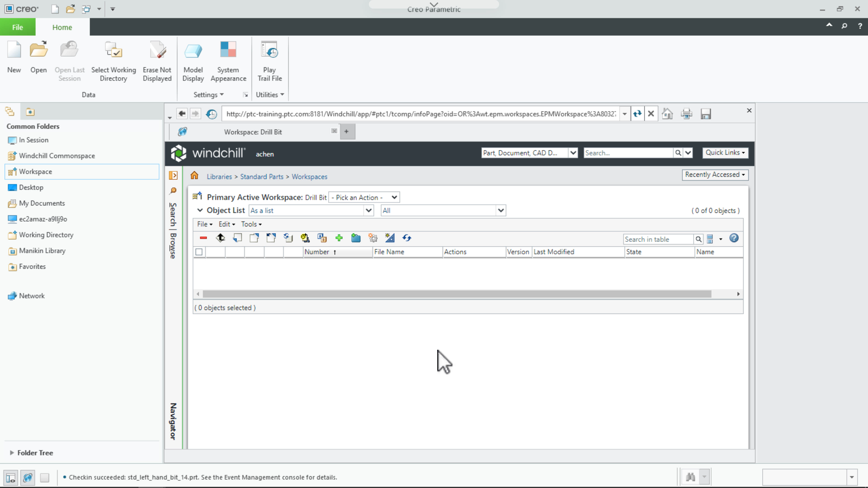Select Windchill Commonspace in Common Folders

[x=57, y=156]
